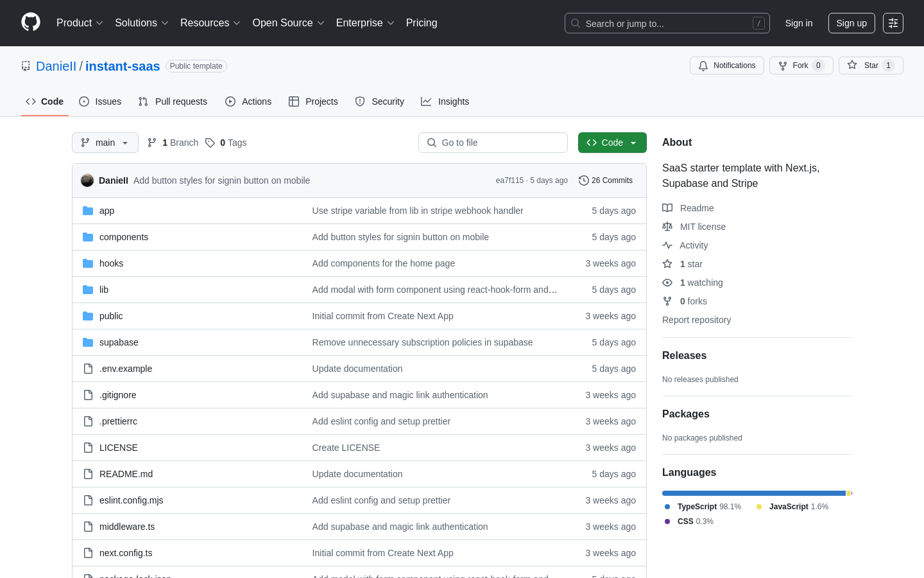Image resolution: width=924 pixels, height=578 pixels.
Task: Open the supabase folder icon
Action: point(88,342)
